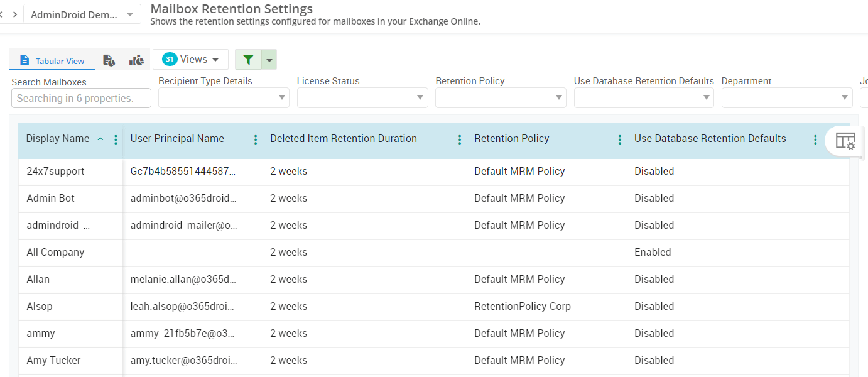Viewport: 868px width, 377px height.
Task: Toggle Display Name sort order arrow
Action: click(x=100, y=139)
